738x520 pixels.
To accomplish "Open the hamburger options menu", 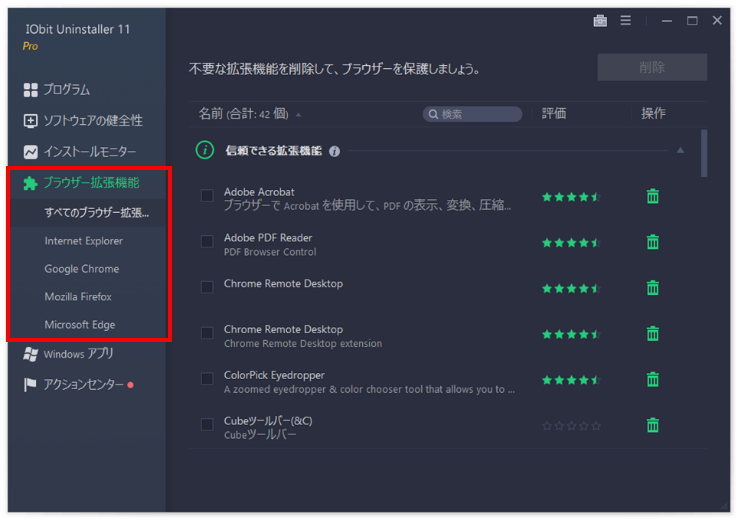I will [x=626, y=20].
